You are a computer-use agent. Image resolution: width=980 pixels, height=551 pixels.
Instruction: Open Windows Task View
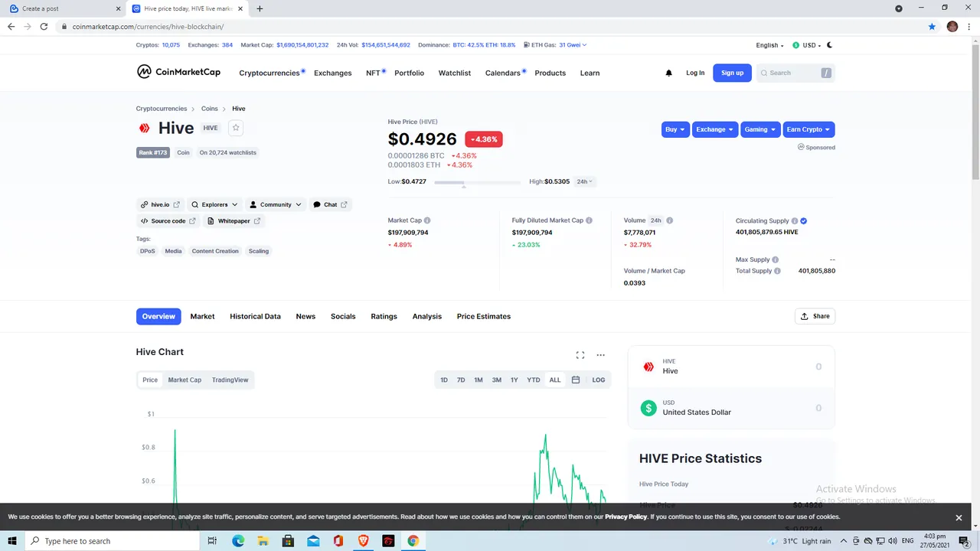click(213, 541)
